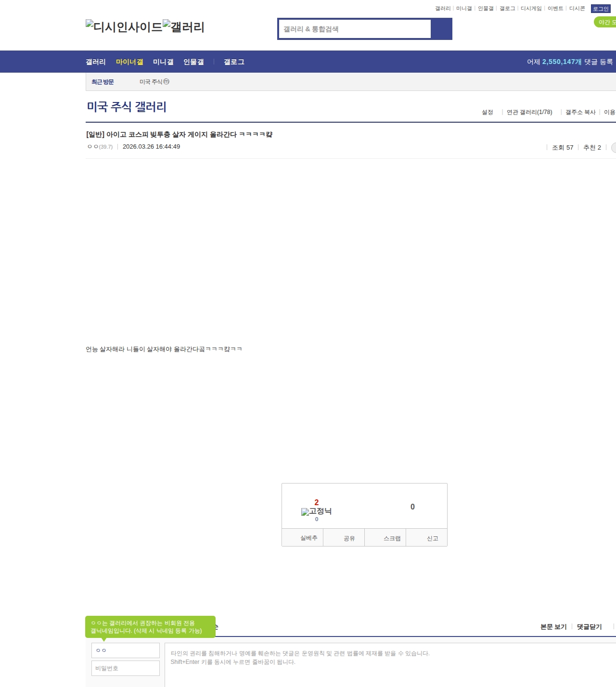Screen dimensions: 616x687
Task: Click 갤주소 복사 to copy address
Action: [580, 112]
